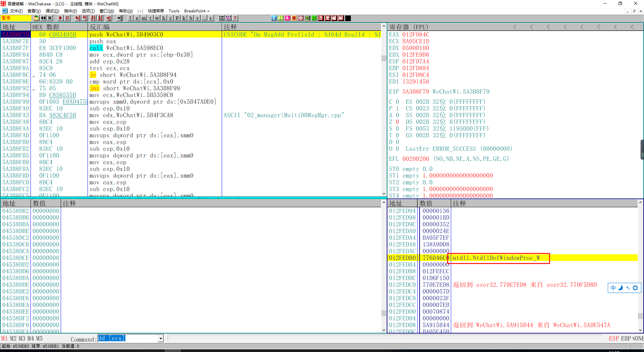The image size is (644, 352).
Task: Step into with the toolbar icon
Action: click(78, 18)
